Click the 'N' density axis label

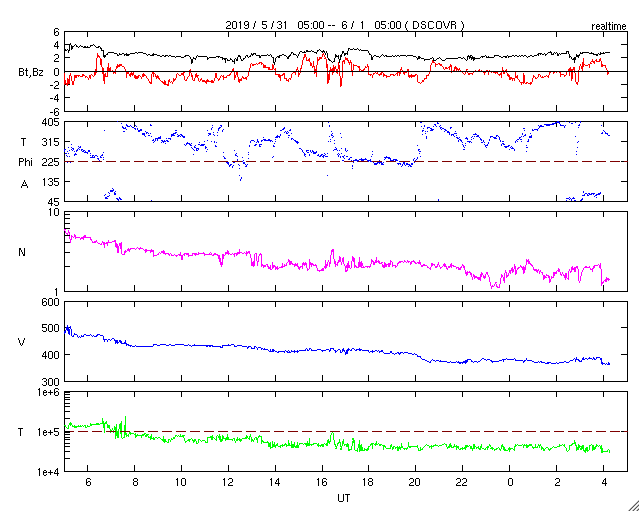click(22, 252)
